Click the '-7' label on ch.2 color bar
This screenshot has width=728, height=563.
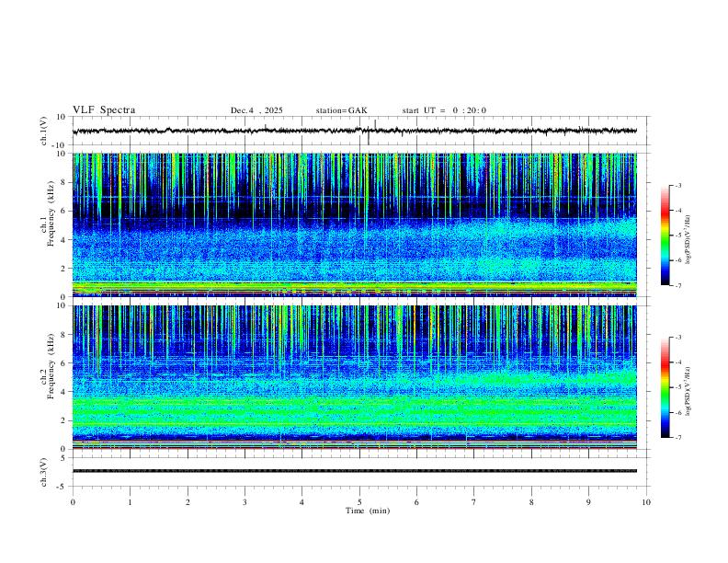pyautogui.click(x=677, y=438)
